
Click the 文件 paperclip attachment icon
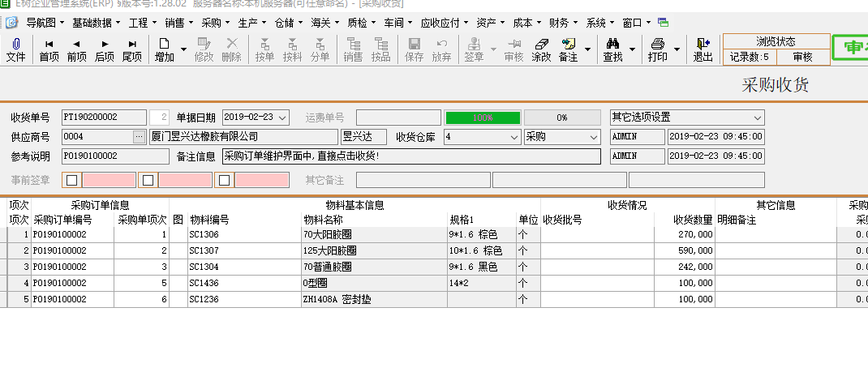[15, 44]
